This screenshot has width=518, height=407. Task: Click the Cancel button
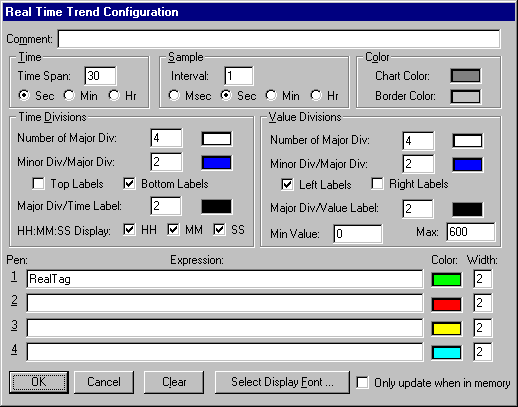(104, 382)
